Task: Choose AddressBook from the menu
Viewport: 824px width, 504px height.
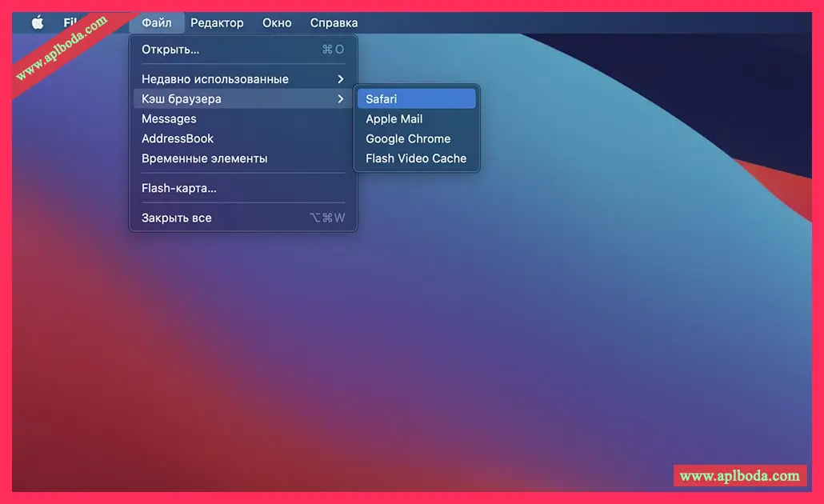Action: point(178,138)
